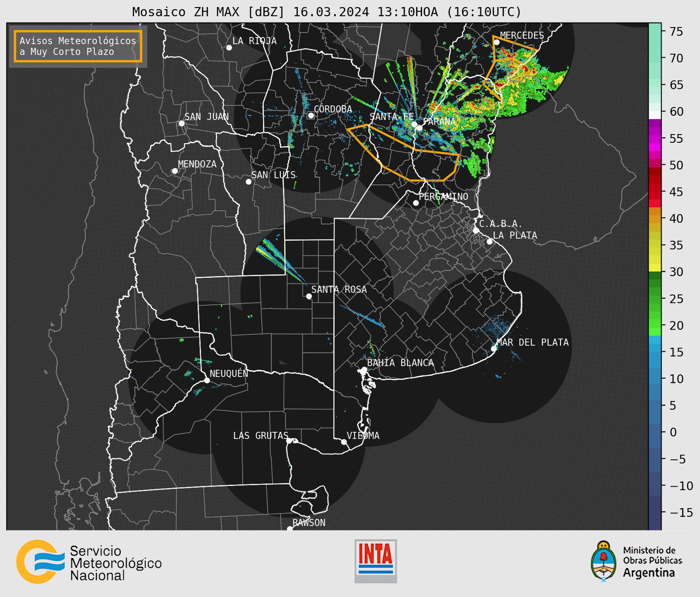Click the MAR DEL PLATA city label
The height and width of the screenshot is (597, 700).
pos(532,342)
